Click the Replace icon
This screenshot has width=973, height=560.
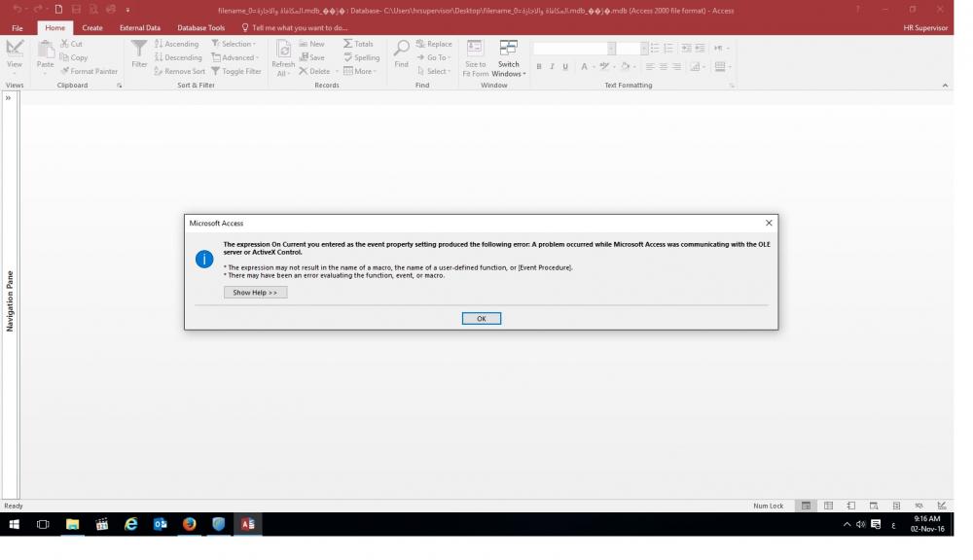tap(420, 44)
